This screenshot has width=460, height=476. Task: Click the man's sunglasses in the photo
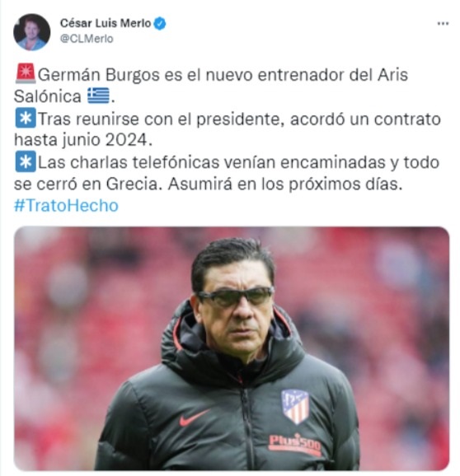tap(236, 296)
